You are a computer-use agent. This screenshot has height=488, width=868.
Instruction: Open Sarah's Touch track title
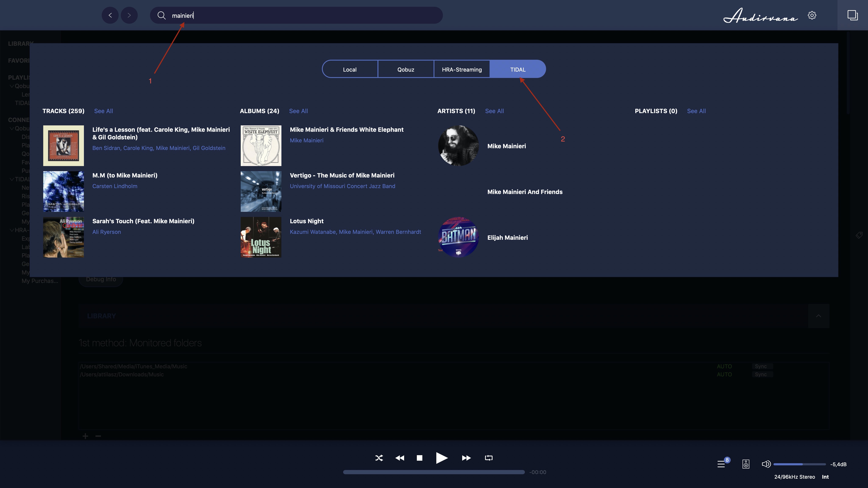(143, 221)
